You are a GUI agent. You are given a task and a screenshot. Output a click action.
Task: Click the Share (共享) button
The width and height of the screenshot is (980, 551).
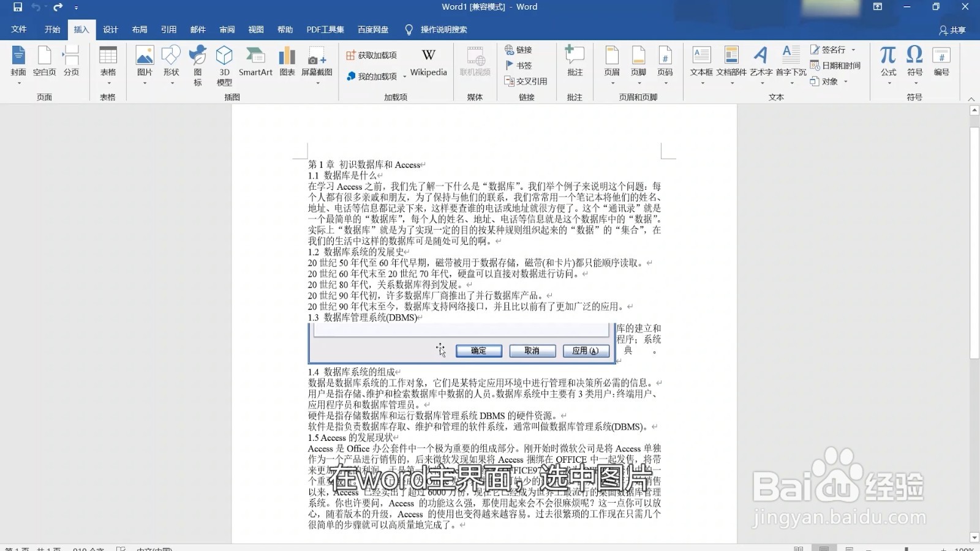coord(952,30)
